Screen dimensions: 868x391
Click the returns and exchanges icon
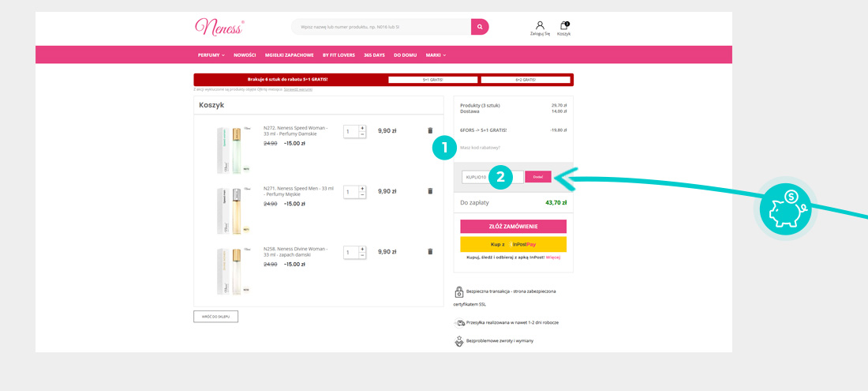pos(459,340)
